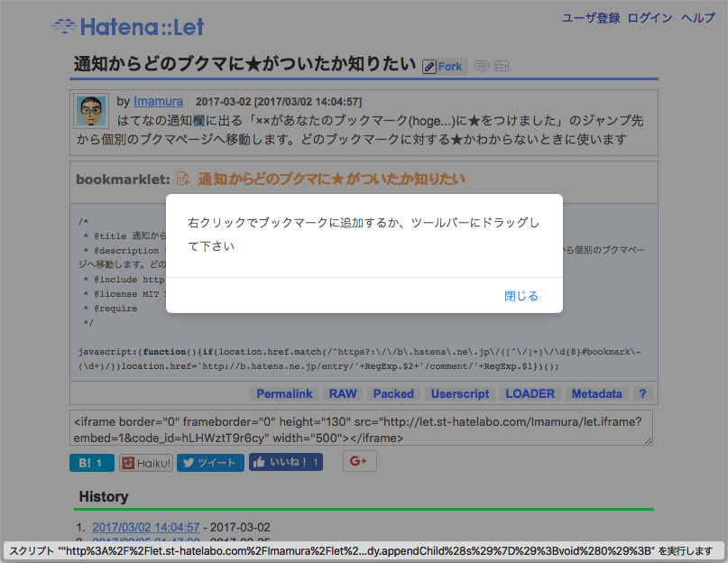
Task: Click the orange bookmarklet title link
Action: click(331, 179)
